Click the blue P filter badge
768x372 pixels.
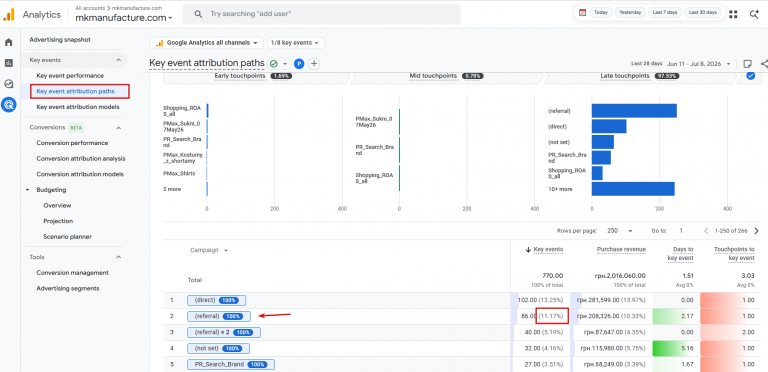coord(298,64)
